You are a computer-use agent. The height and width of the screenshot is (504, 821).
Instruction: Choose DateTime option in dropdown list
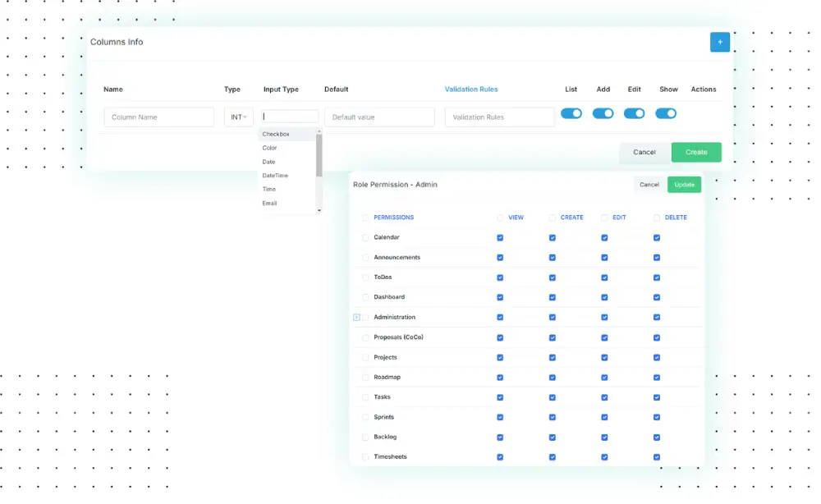click(275, 176)
